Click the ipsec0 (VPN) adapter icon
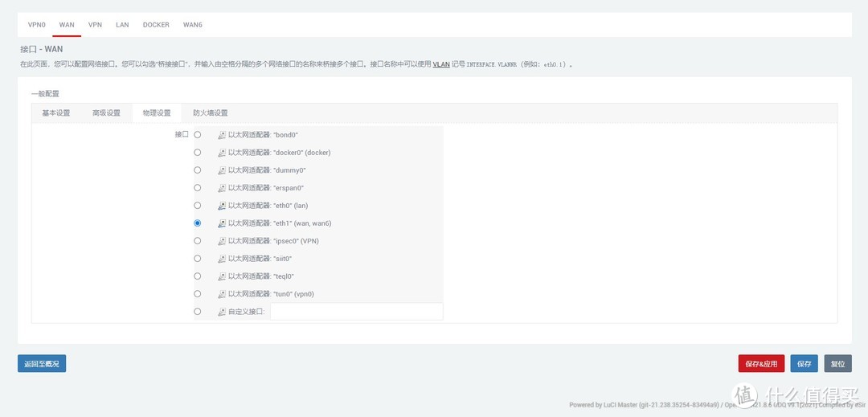This screenshot has width=868, height=417. tap(222, 241)
